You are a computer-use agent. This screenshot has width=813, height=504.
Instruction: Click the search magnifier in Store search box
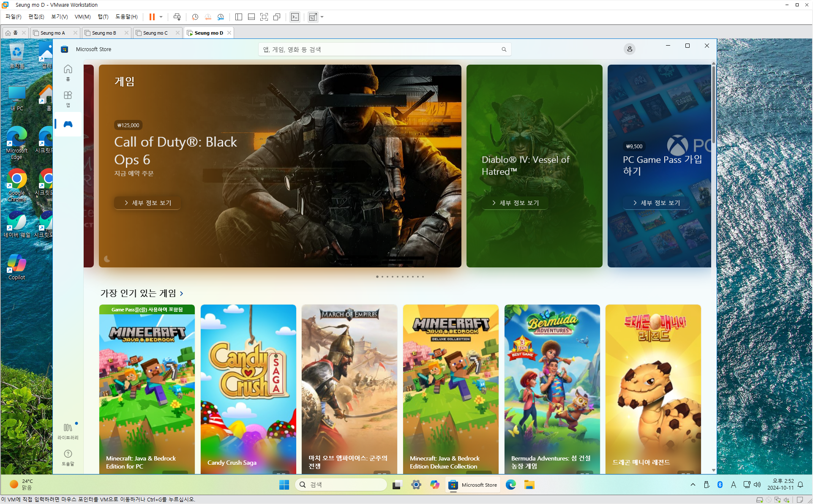pos(504,49)
